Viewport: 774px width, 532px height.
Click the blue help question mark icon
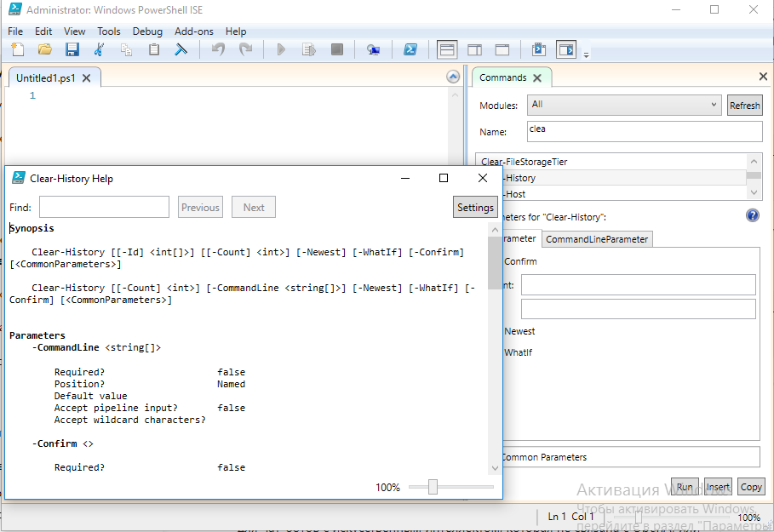[752, 215]
